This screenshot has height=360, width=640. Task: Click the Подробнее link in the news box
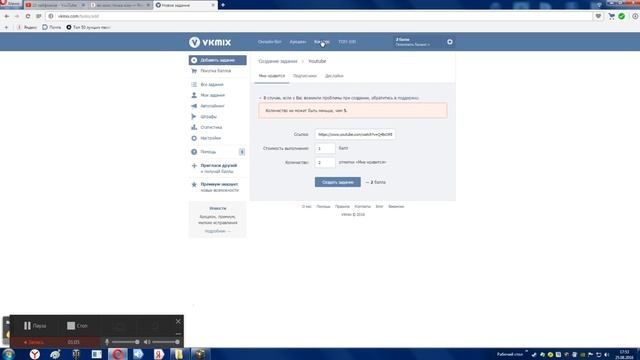tap(217, 231)
